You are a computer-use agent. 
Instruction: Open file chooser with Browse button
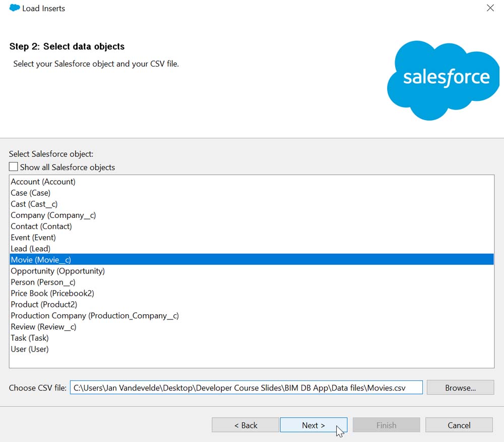460,388
